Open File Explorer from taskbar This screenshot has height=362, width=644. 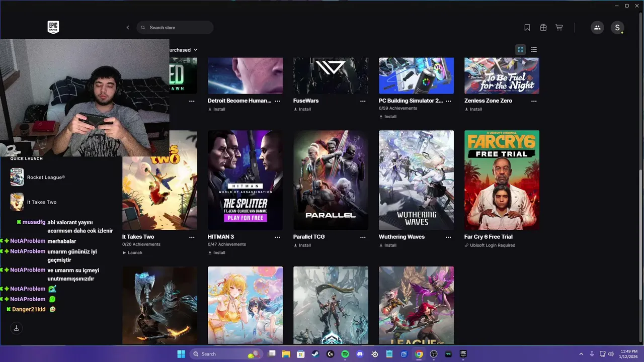(x=286, y=354)
